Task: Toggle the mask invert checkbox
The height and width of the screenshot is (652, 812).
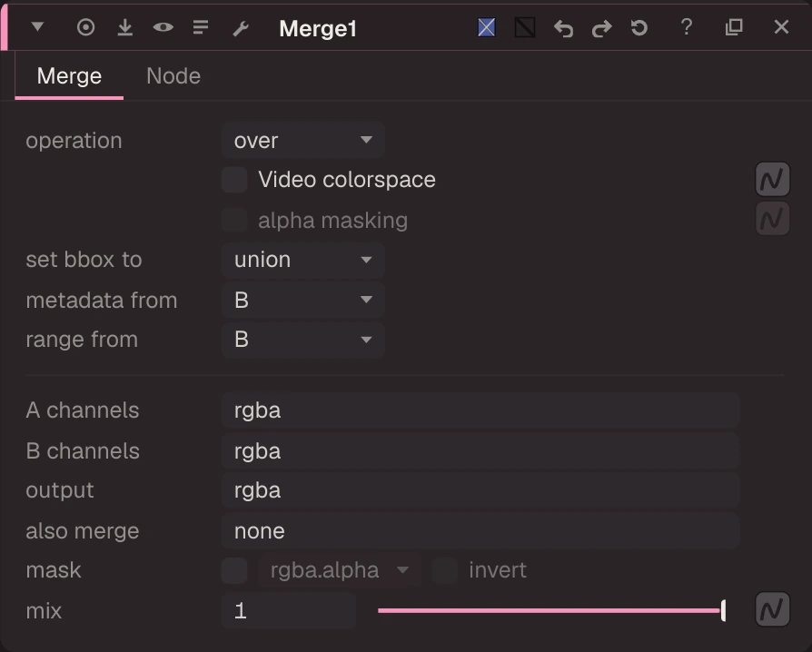Action: (445, 570)
